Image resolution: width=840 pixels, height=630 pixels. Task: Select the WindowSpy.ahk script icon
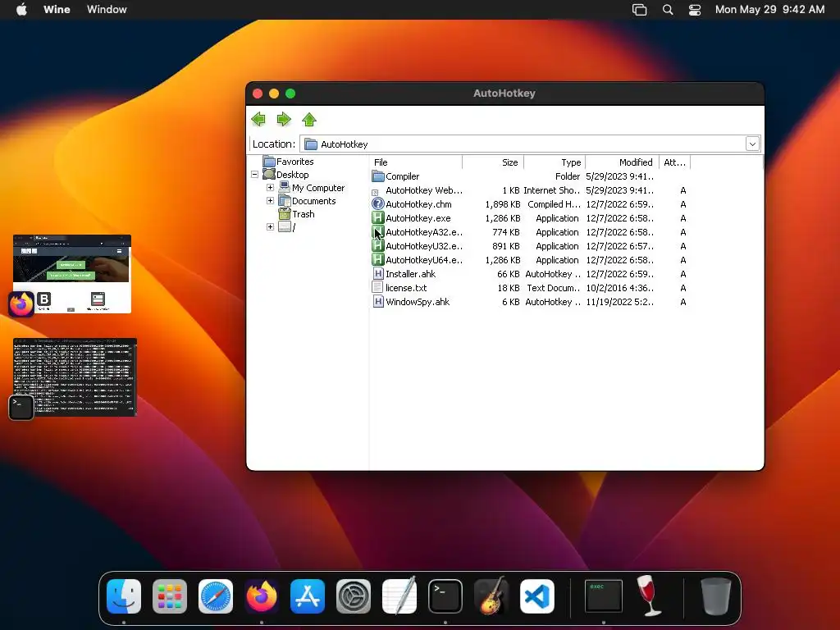tap(378, 302)
